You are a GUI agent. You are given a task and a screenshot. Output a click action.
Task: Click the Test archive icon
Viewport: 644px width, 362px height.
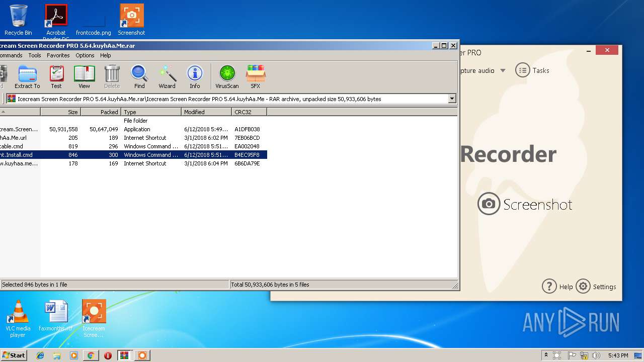pos(56,77)
